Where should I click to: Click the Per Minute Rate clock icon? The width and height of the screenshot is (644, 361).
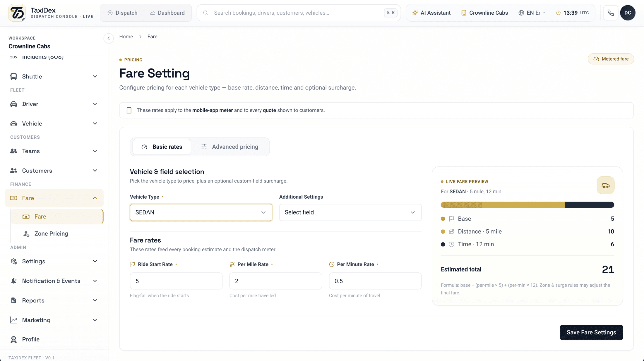332,264
